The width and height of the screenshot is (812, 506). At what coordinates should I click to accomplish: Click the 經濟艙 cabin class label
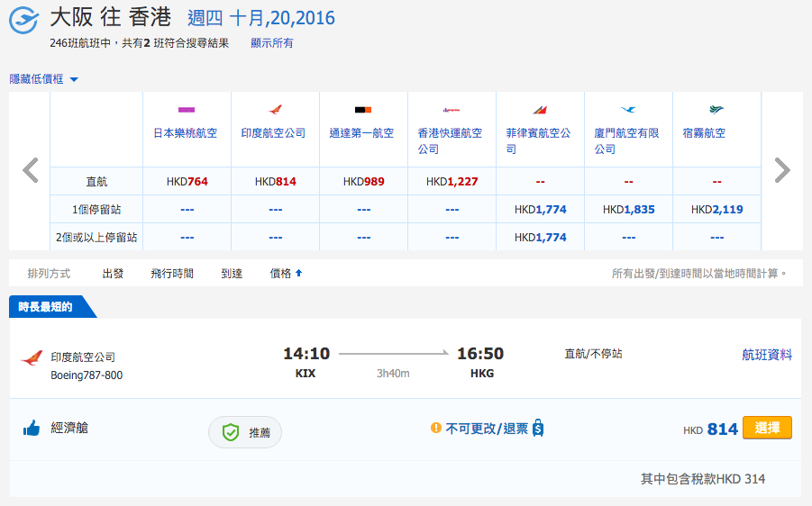click(x=69, y=428)
